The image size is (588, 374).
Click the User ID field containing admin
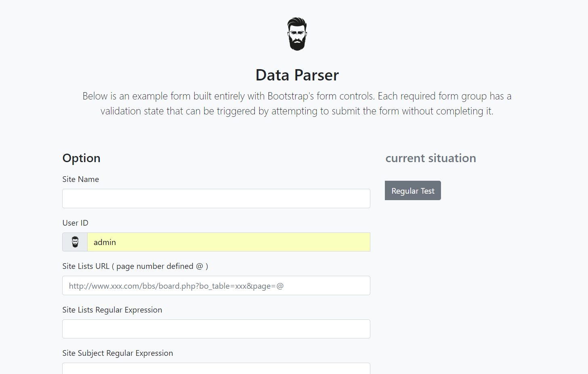[229, 242]
